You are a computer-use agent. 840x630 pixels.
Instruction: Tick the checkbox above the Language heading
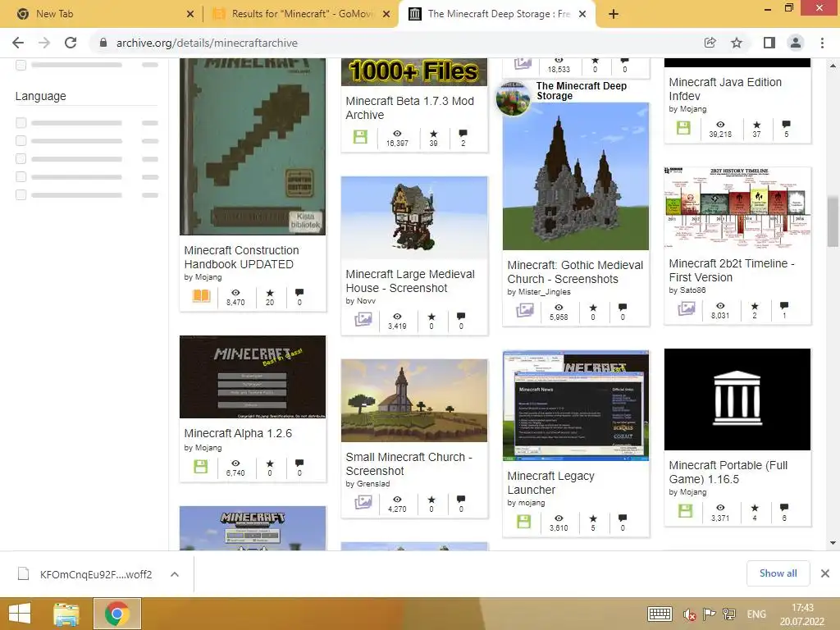click(x=21, y=65)
